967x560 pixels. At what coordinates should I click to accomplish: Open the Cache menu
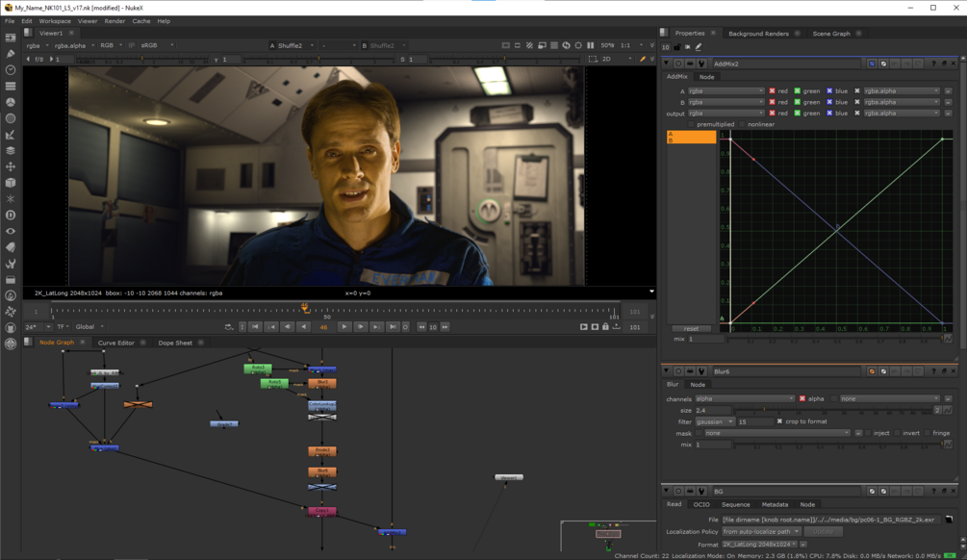141,21
